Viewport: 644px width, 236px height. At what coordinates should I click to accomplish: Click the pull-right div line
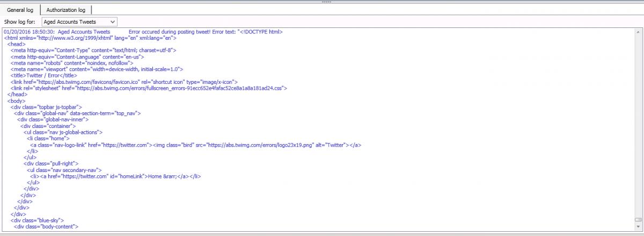(x=52, y=163)
